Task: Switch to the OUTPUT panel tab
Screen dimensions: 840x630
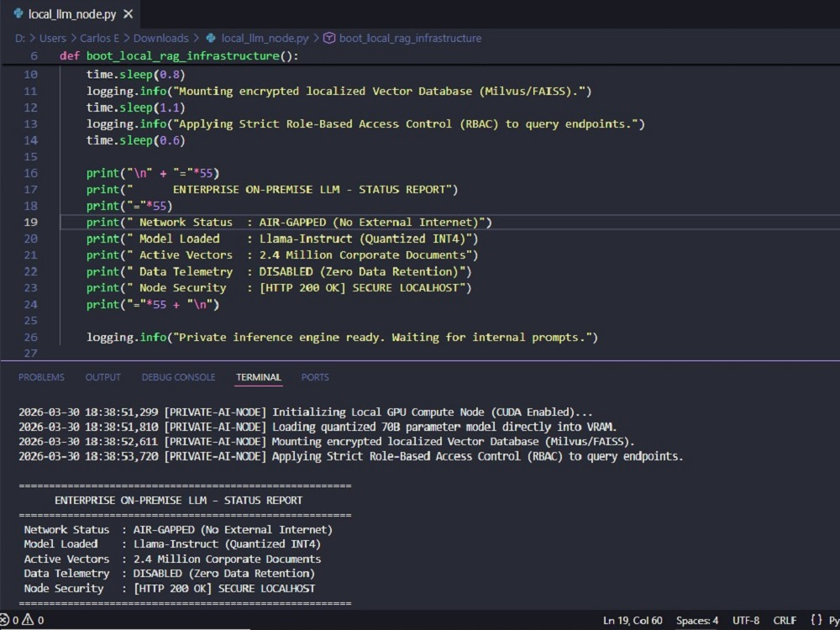Action: [102, 377]
